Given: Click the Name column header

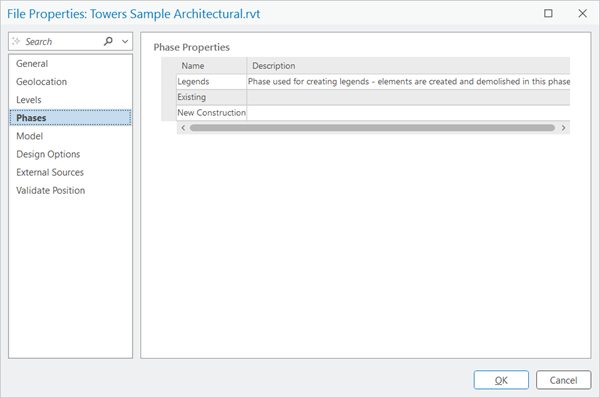Looking at the screenshot, I should tap(212, 66).
